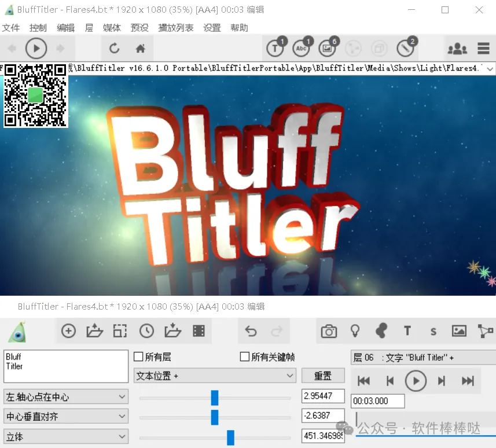The image size is (496, 448).
Task: Click the 2.95447 value field
Action: click(x=323, y=396)
